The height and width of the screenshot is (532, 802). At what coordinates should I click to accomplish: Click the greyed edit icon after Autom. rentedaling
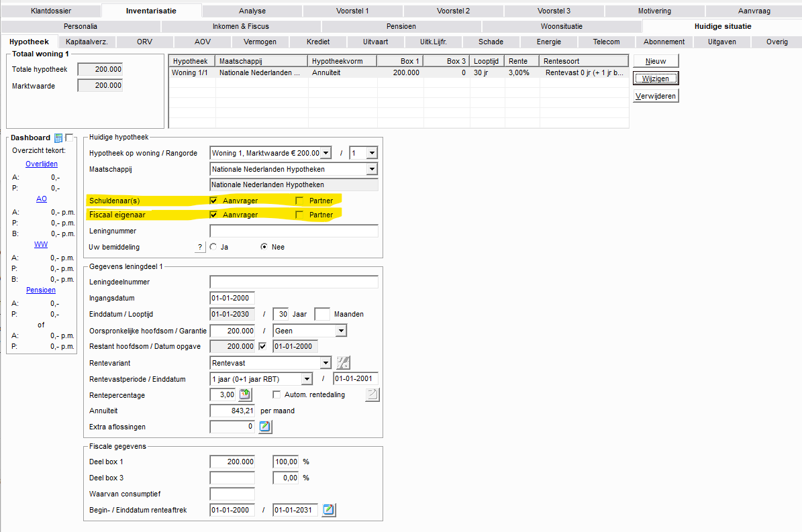(372, 394)
